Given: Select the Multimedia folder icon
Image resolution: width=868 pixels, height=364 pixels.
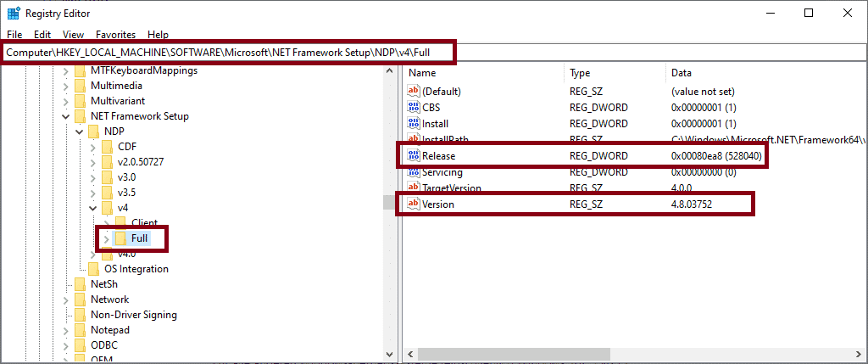Looking at the screenshot, I should pyautogui.click(x=81, y=86).
